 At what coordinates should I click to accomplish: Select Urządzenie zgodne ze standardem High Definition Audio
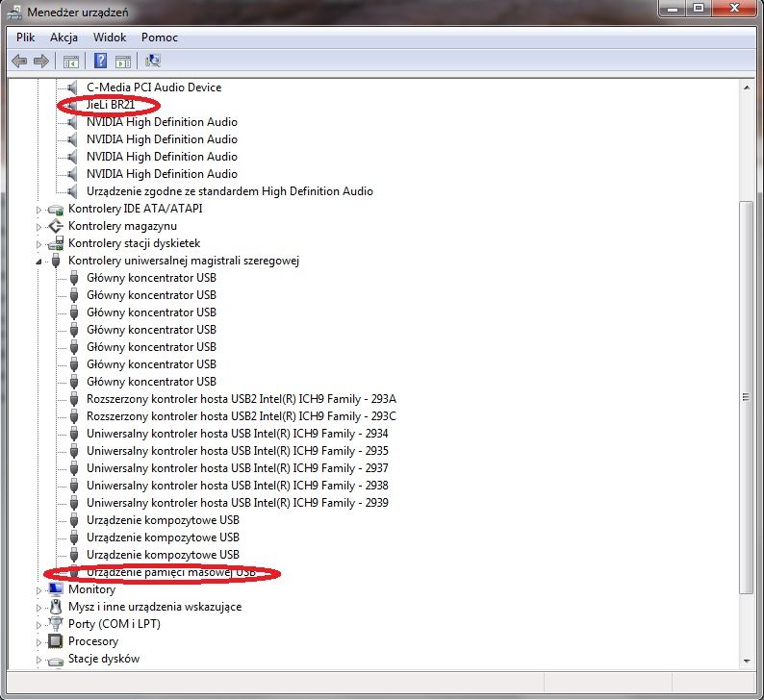[230, 191]
